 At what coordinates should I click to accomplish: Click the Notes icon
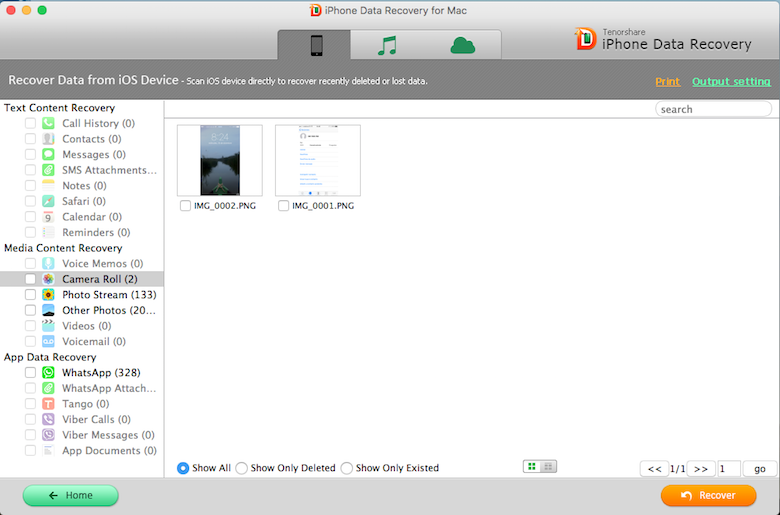48,186
